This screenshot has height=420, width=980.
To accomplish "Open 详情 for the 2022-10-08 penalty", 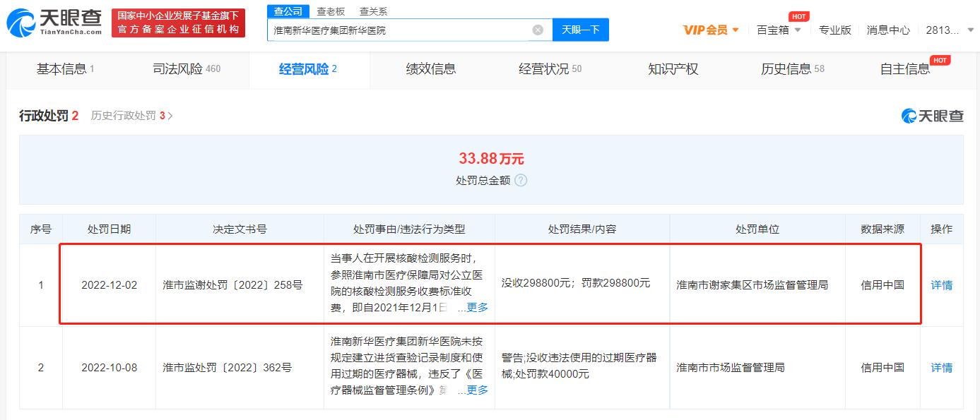I will (941, 368).
